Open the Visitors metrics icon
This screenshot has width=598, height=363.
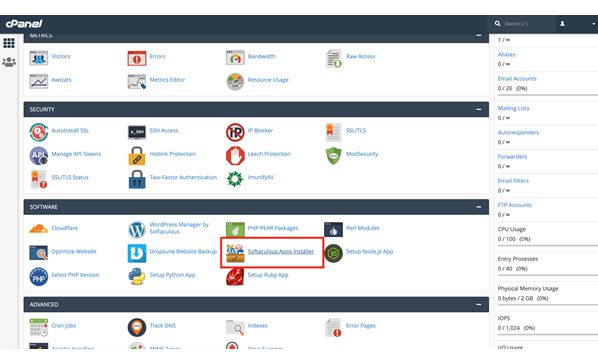pyautogui.click(x=39, y=58)
